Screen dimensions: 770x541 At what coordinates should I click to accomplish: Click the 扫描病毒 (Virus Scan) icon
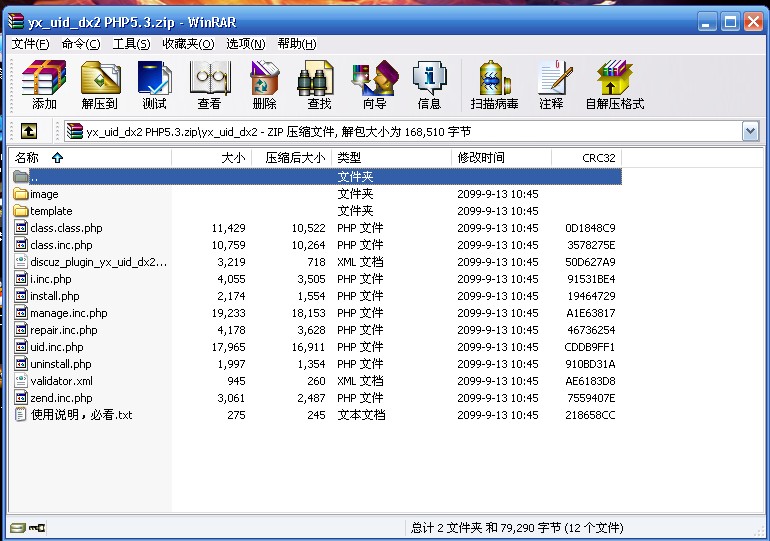494,85
